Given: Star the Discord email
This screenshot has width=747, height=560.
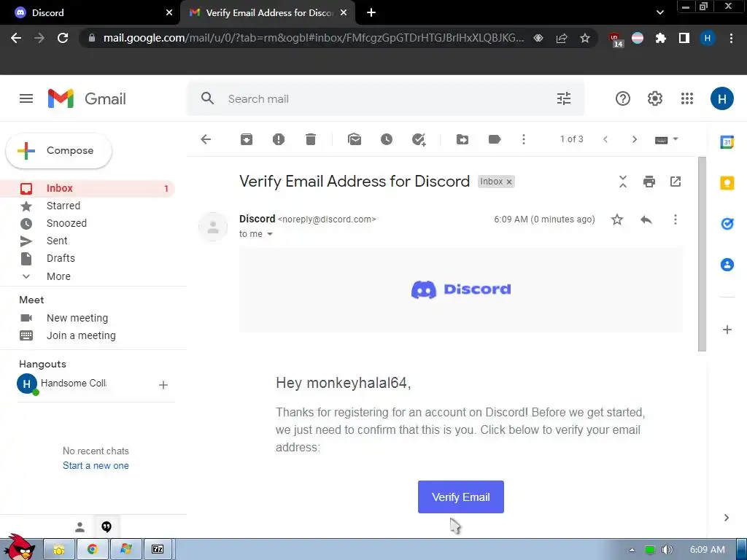Looking at the screenshot, I should (x=617, y=219).
